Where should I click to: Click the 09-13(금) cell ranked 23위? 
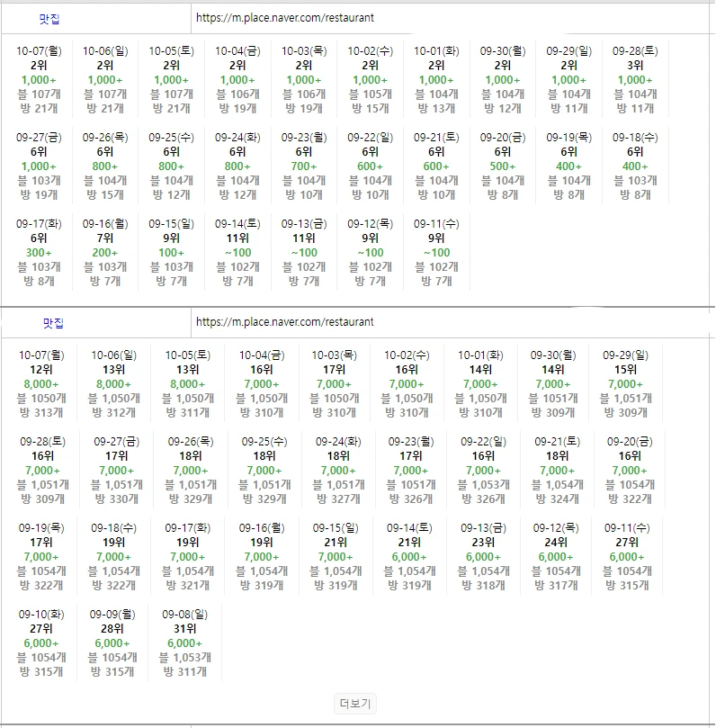tap(483, 556)
